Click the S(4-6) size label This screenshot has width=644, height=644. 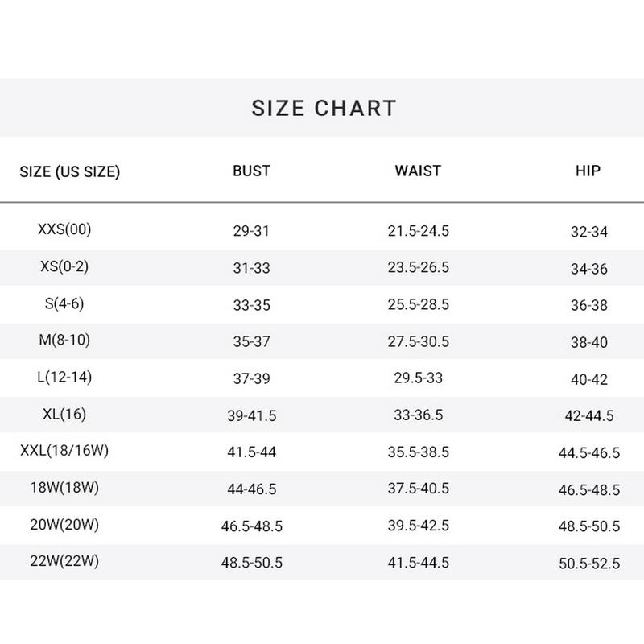click(64, 303)
